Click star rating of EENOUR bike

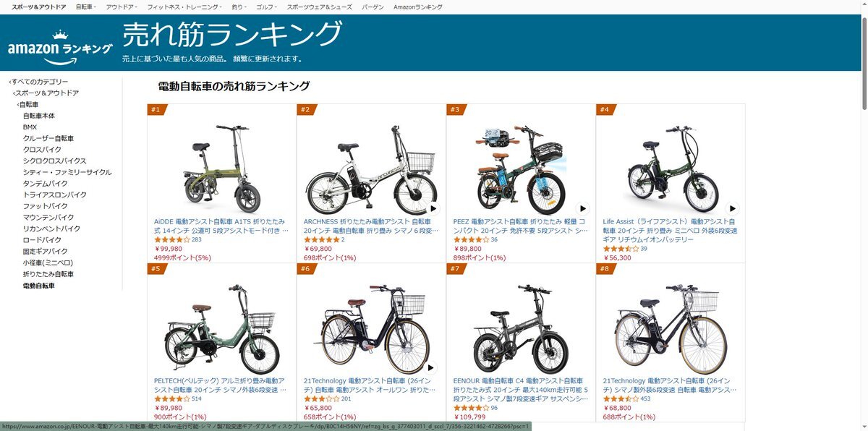472,408
